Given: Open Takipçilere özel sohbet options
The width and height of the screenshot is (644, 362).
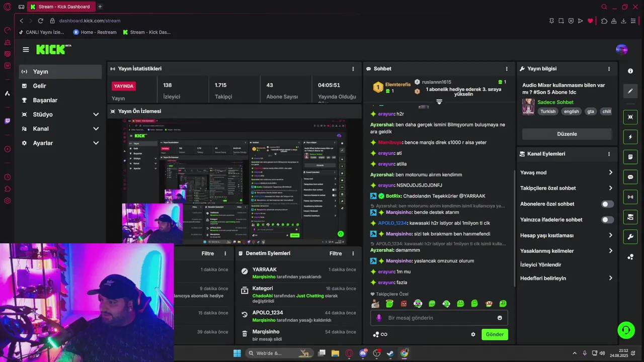Looking at the screenshot, I should pos(567,188).
